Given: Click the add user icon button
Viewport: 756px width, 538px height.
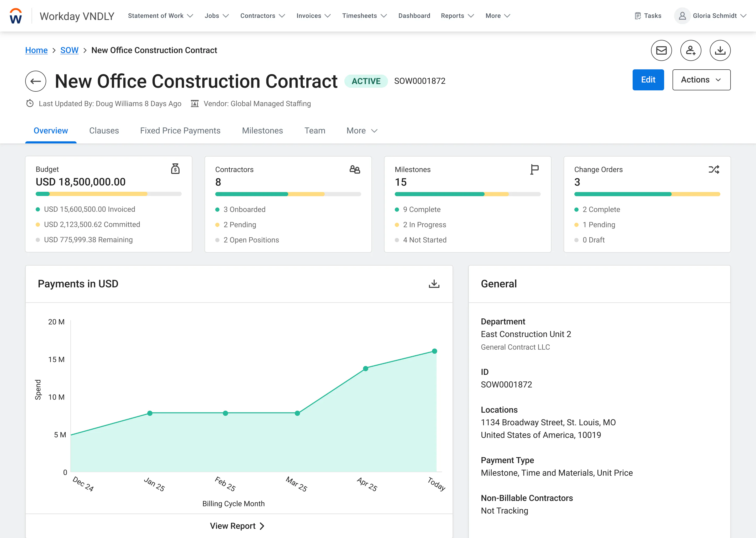Looking at the screenshot, I should (x=690, y=50).
